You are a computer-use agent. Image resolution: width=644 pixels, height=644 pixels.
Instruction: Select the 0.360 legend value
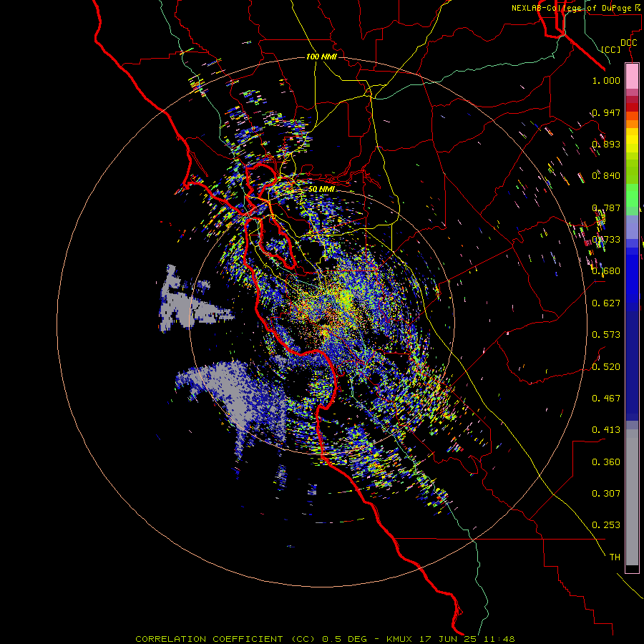click(606, 462)
